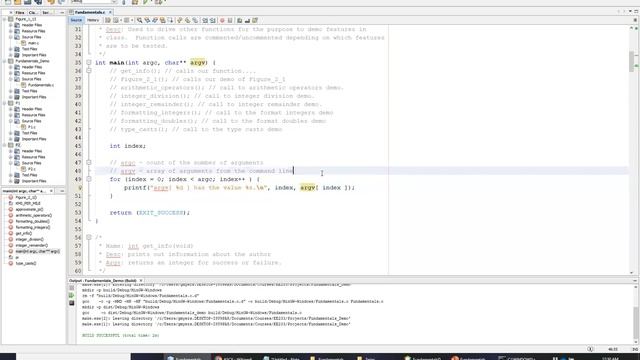
Task: Collapse Source Files under Fundamentals_Demo
Action: [x=11, y=79]
